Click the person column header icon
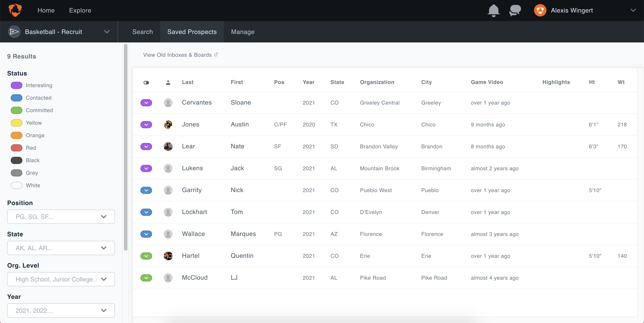This screenshot has width=644, height=323. point(168,82)
